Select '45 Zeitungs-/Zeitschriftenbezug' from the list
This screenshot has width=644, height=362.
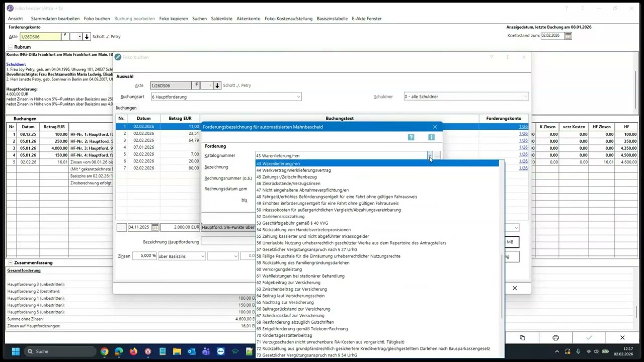[377, 177]
